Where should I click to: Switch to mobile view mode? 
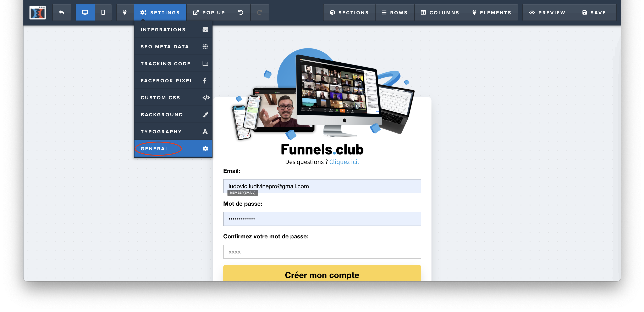click(103, 12)
